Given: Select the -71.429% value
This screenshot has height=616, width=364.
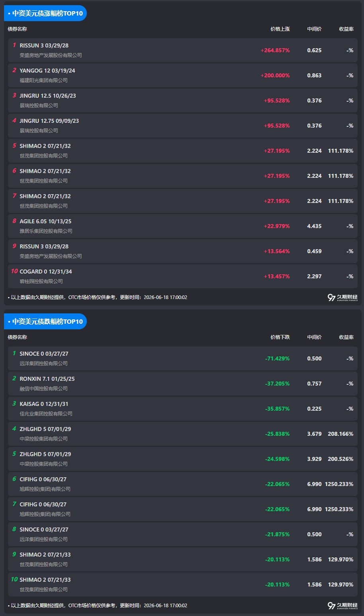Looking at the screenshot, I should coord(278,359).
